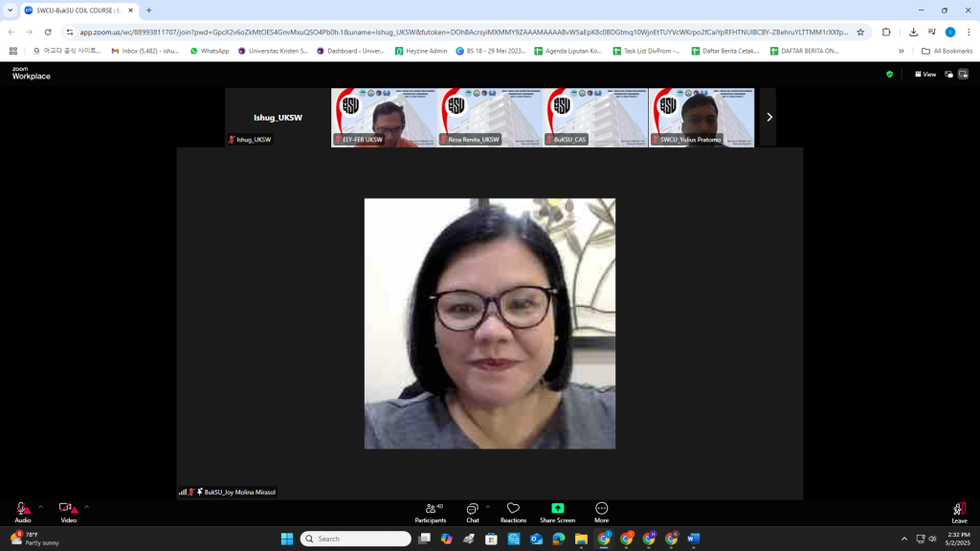Bookmark this page with the star icon
This screenshot has width=980, height=551.
point(860,32)
